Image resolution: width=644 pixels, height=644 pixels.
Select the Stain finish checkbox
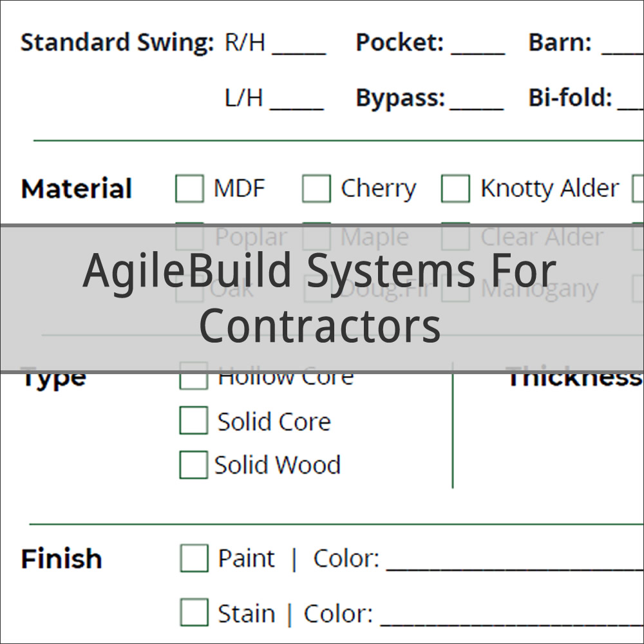[194, 612]
